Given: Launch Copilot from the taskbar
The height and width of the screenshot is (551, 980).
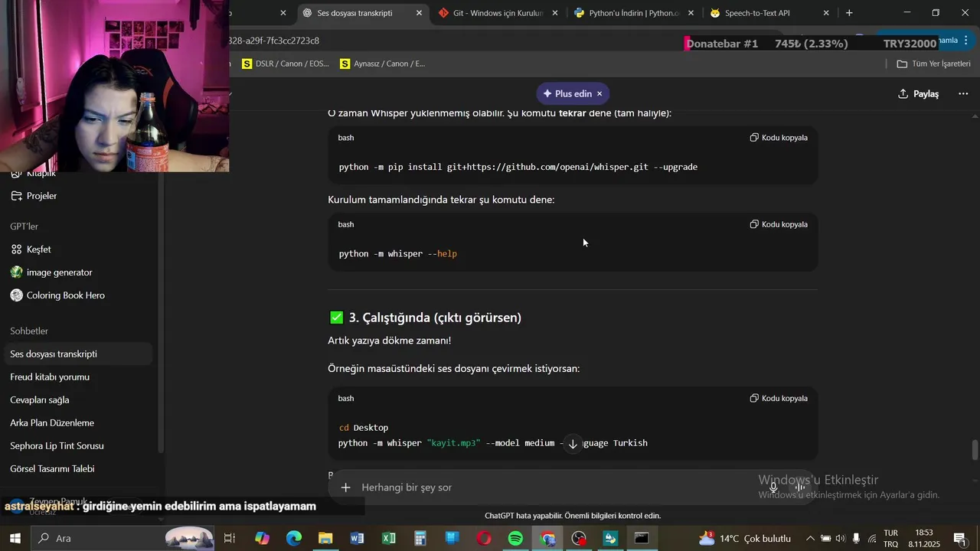Looking at the screenshot, I should coord(262,538).
